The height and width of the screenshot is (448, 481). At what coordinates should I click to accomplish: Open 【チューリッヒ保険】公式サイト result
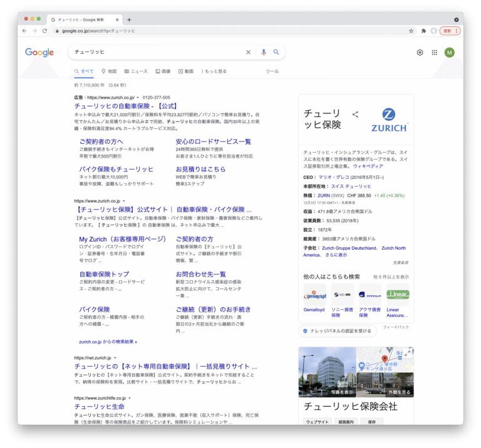pos(163,210)
